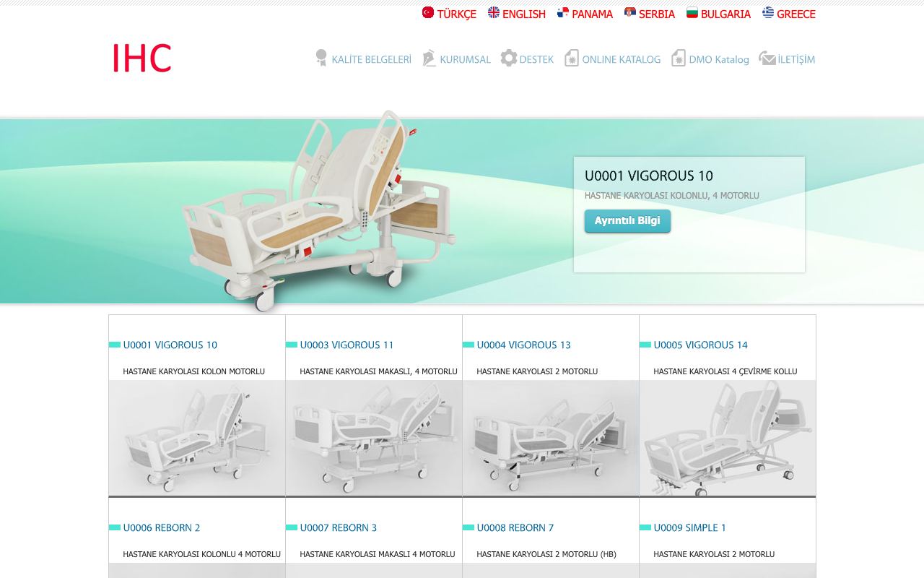Open U0003 VIGOROUS 11 product title
Image resolution: width=924 pixels, height=578 pixels.
tap(347, 345)
